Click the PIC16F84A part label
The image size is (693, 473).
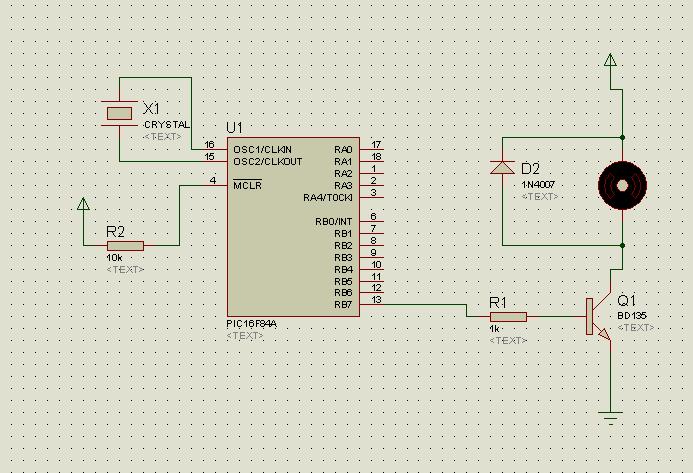pos(251,324)
